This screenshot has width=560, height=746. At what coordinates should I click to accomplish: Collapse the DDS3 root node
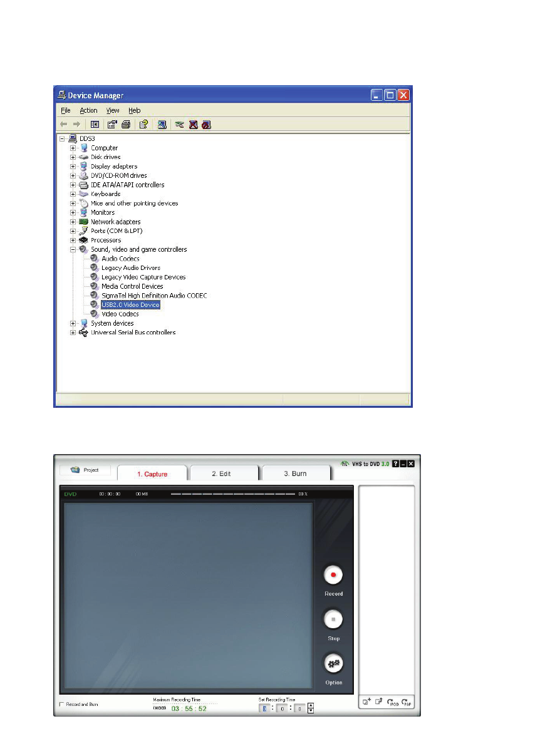pos(62,138)
